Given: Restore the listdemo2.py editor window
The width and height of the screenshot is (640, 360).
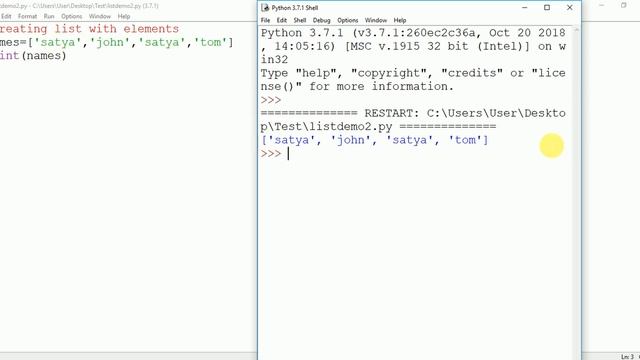Looking at the screenshot, I should click(624, 5).
